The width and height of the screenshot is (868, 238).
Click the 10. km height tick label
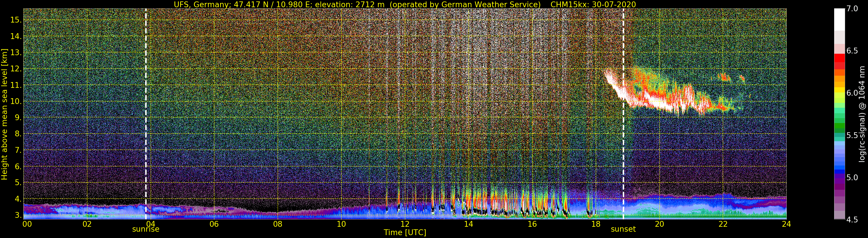tap(16, 101)
